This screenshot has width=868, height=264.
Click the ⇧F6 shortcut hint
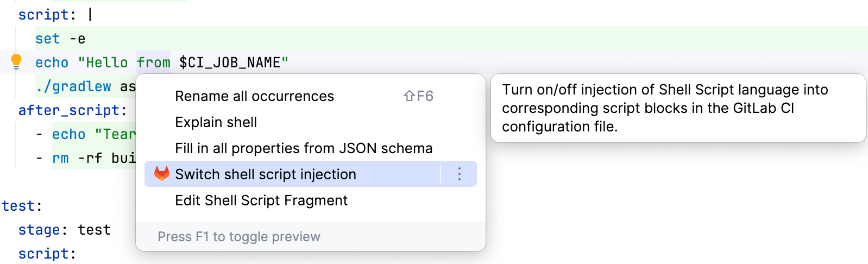tap(418, 96)
